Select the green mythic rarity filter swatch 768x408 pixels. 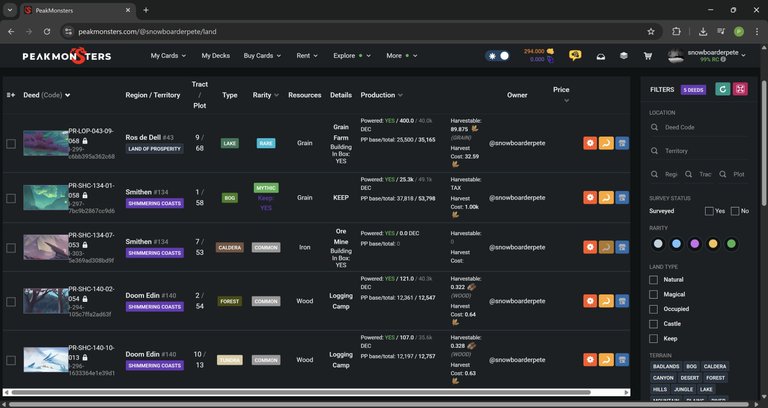[731, 244]
